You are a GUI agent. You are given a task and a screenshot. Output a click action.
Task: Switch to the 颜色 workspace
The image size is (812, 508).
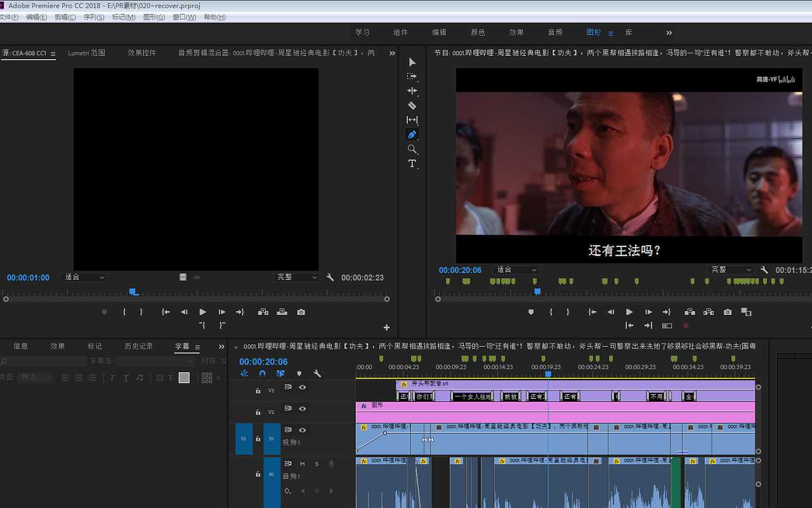point(478,32)
